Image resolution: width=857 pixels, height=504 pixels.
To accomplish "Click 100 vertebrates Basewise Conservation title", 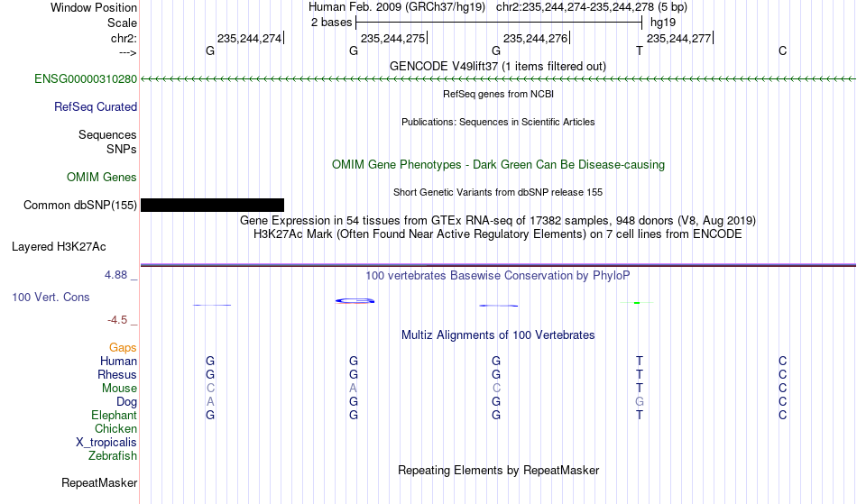I will tap(498, 276).
